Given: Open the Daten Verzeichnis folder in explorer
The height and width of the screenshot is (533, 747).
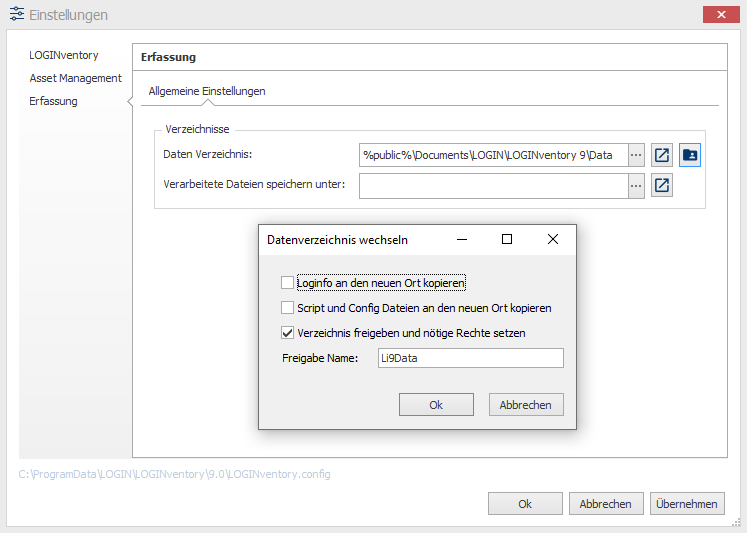Looking at the screenshot, I should [662, 155].
